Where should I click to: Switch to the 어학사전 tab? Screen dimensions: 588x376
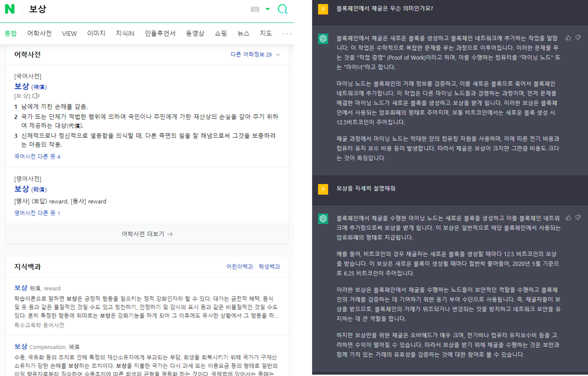(x=39, y=33)
